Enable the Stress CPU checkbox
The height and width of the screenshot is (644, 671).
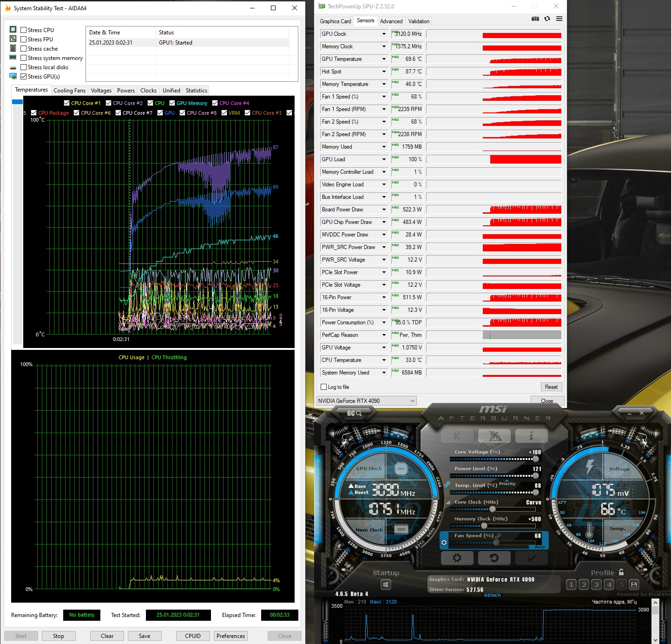click(x=23, y=30)
